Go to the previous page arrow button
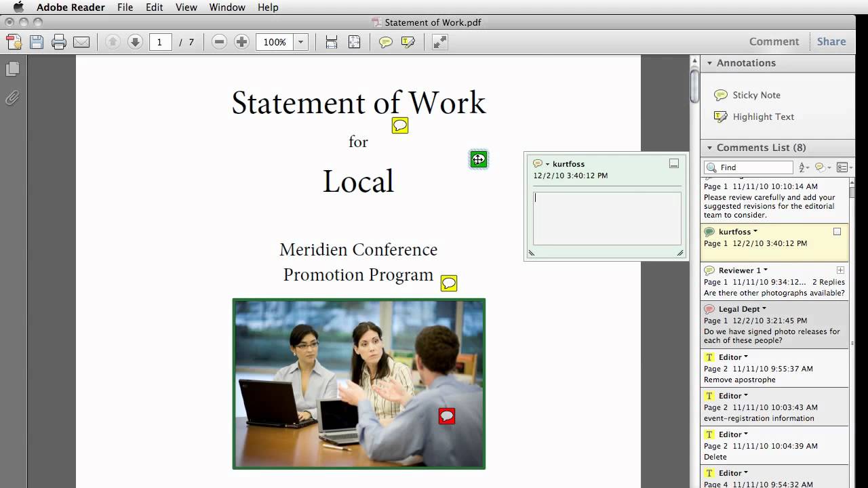The height and width of the screenshot is (488, 868). pyautogui.click(x=113, y=42)
